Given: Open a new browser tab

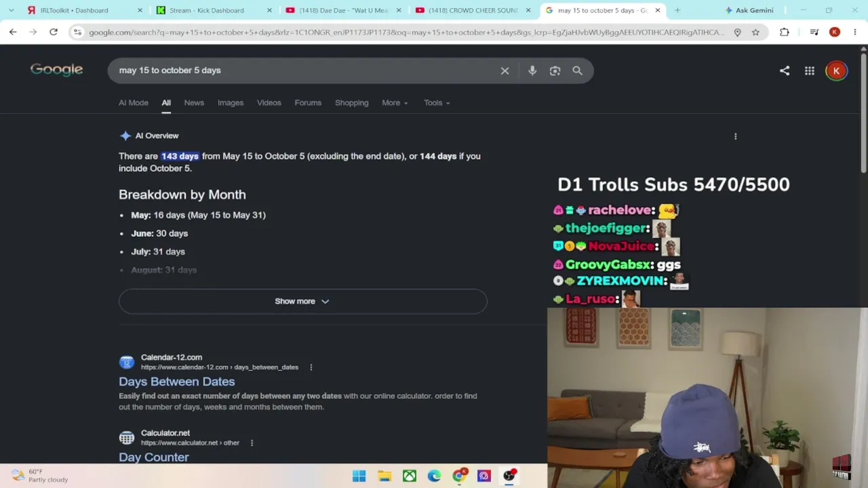Looking at the screenshot, I should tap(677, 10).
